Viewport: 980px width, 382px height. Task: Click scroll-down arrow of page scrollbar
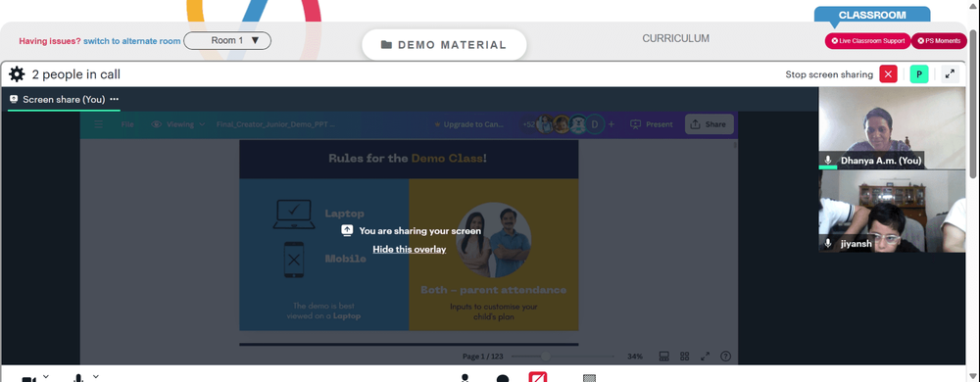click(974, 376)
